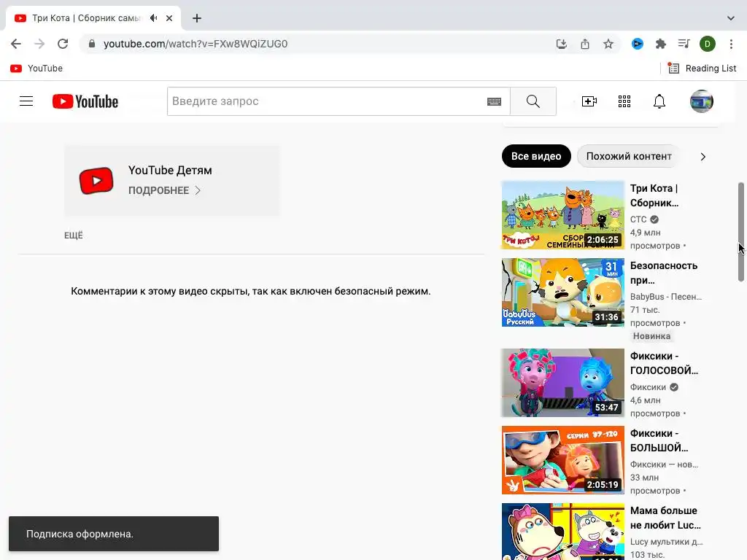Image resolution: width=747 pixels, height=560 pixels.
Task: Open the Extensions puzzle piece menu
Action: (x=661, y=44)
